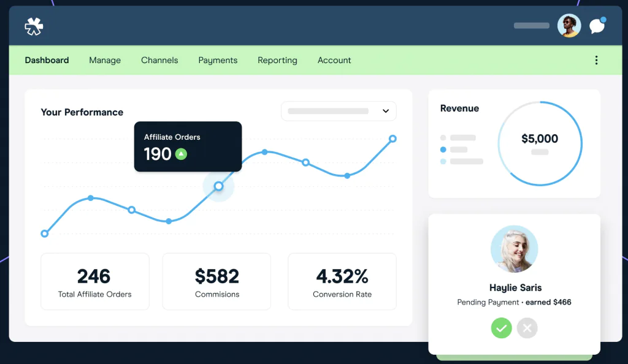The width and height of the screenshot is (628, 364).
Task: Open the Channels tab
Action: pyautogui.click(x=159, y=60)
